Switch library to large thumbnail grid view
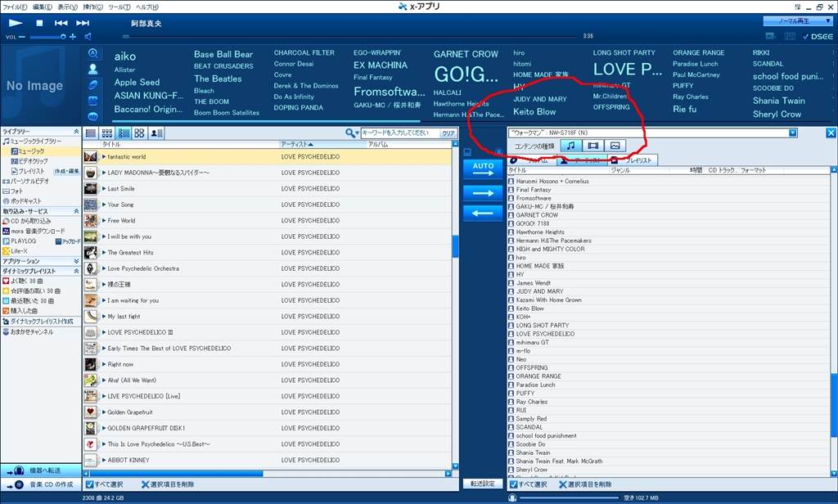The height and width of the screenshot is (504, 838). point(139,133)
